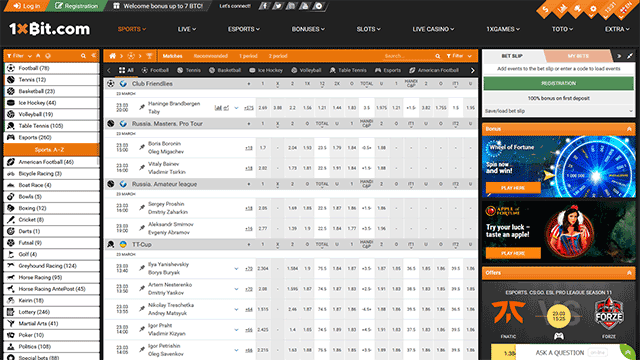Collapse left sports sidebar with arrows icon
Viewport: 640px width, 360px height.
click(93, 56)
